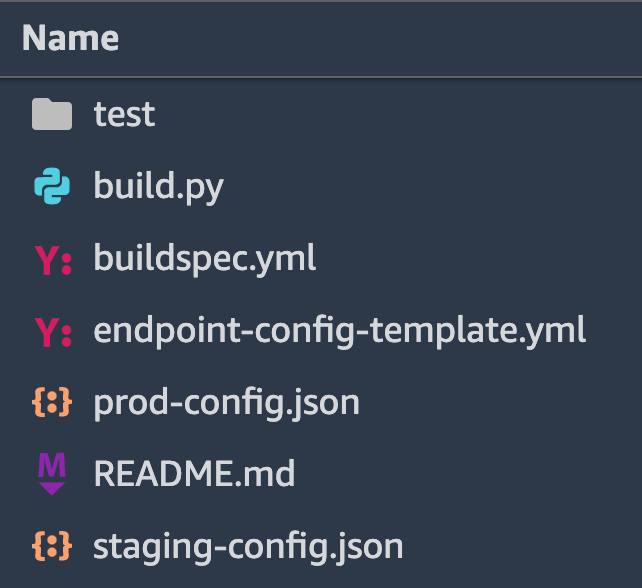Sort files by the Name column header
Screen dimensions: 642x588
(x=70, y=38)
